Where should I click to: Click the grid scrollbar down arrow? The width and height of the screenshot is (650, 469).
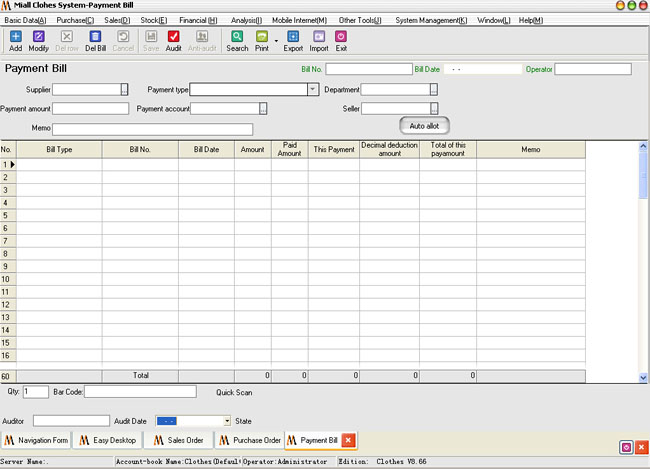pyautogui.click(x=643, y=378)
